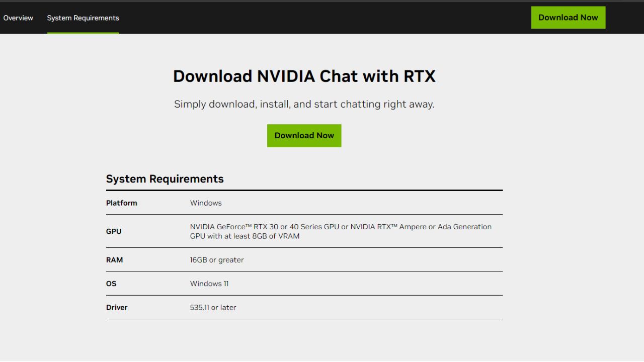This screenshot has height=362, width=644.
Task: Click the 'Windows 11' value
Action: (209, 284)
